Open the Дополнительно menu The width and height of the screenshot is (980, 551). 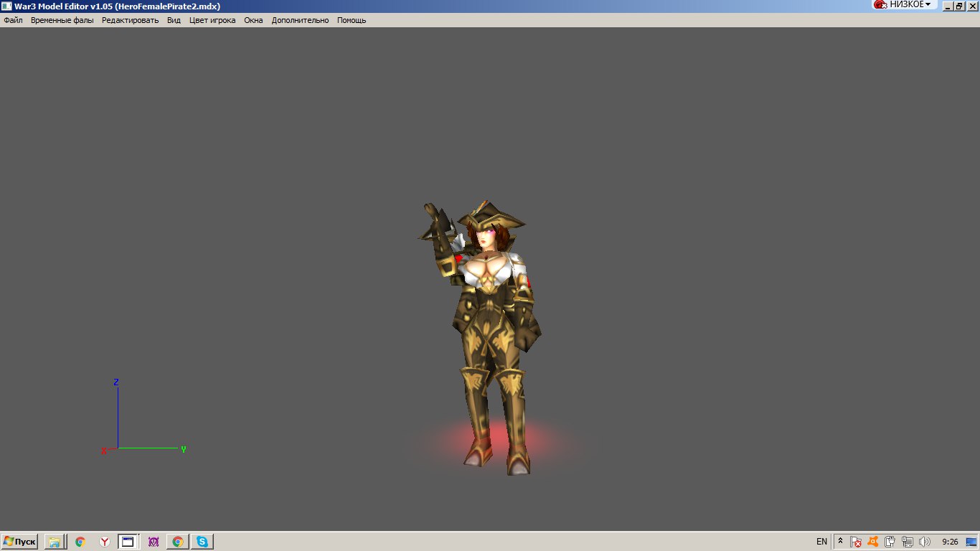click(300, 20)
